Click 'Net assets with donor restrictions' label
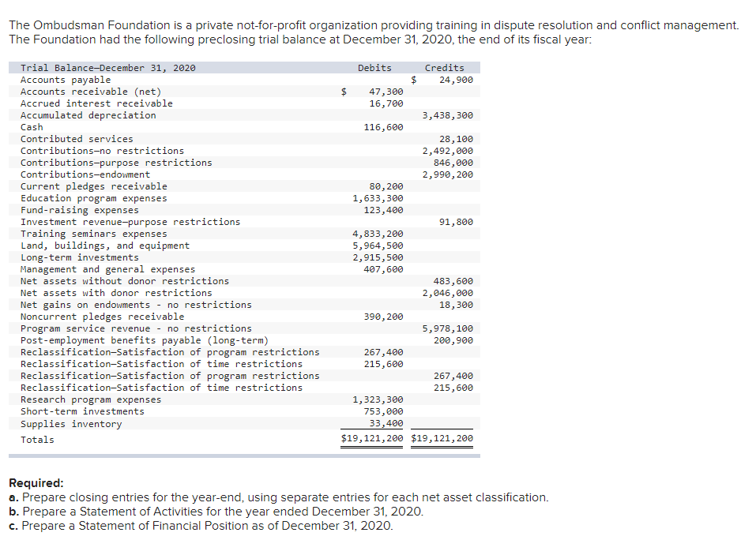Screen dimensions: 756x540 [116, 293]
